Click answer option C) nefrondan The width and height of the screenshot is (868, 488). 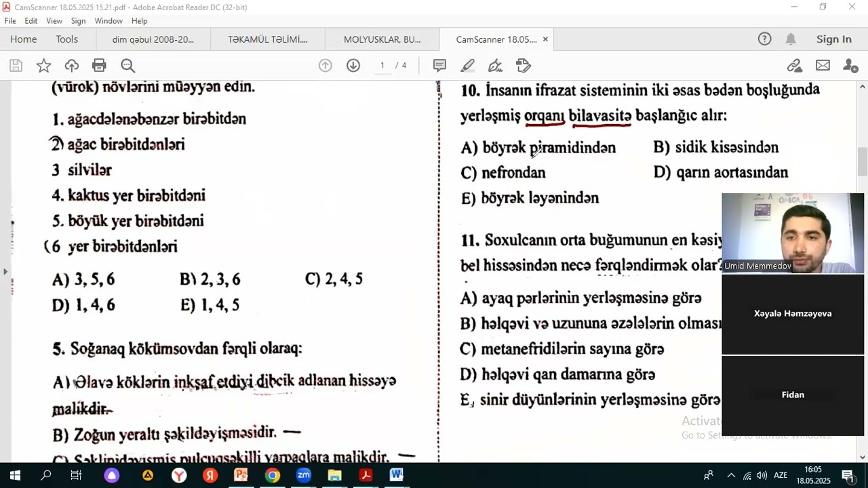pyautogui.click(x=503, y=173)
